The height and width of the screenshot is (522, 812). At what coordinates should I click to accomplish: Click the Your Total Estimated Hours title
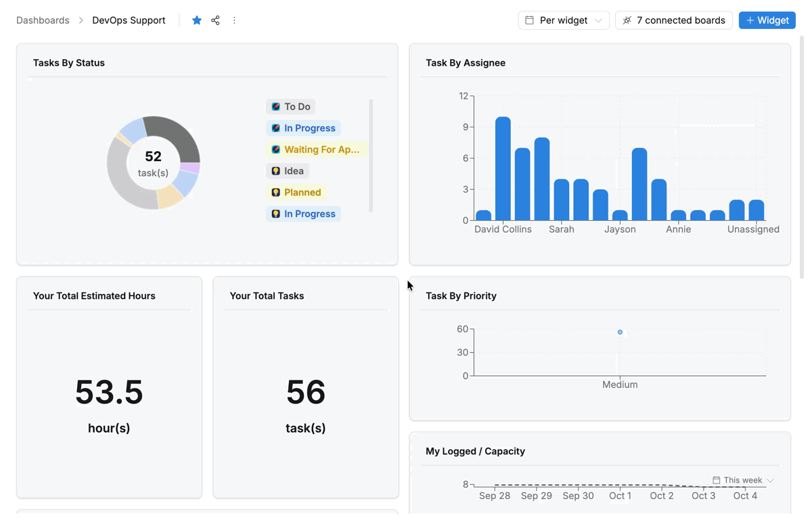click(94, 296)
